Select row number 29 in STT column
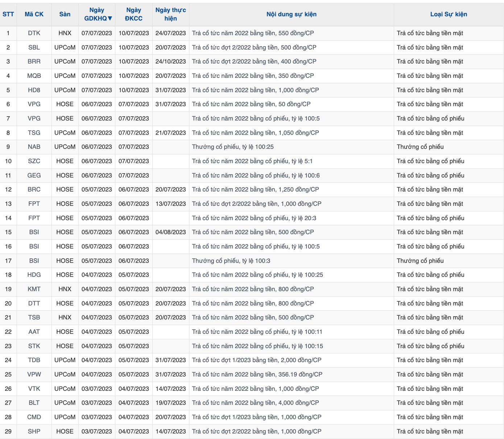Viewport: 504px width, 439px height. (8, 431)
